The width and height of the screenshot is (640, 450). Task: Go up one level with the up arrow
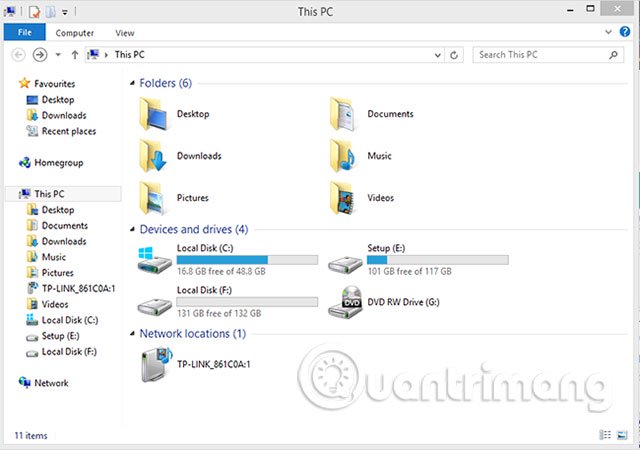(x=75, y=55)
